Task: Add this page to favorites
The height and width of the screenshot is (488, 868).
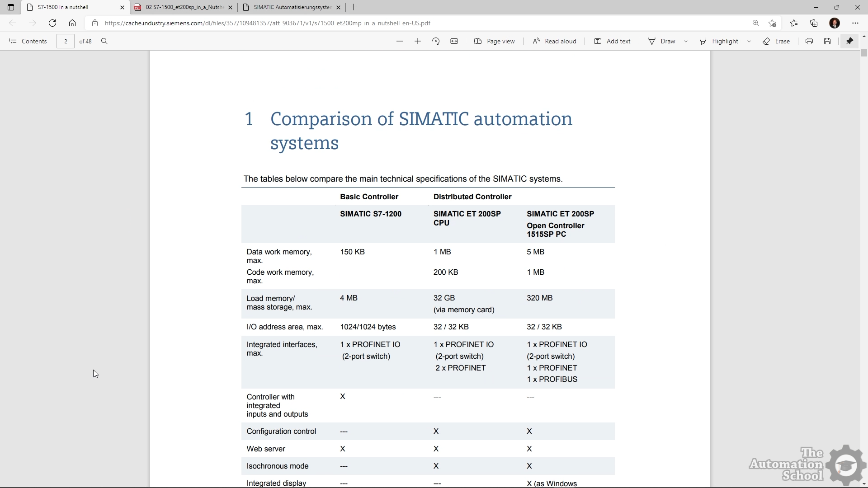Action: pos(773,23)
